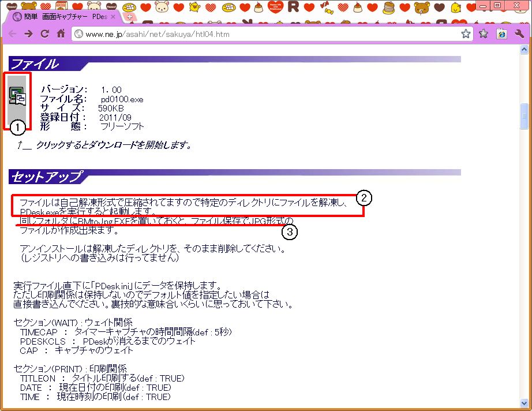Image resolution: width=532 pixels, height=411 pixels.
Task: Click the address bar URL field
Action: click(260, 34)
